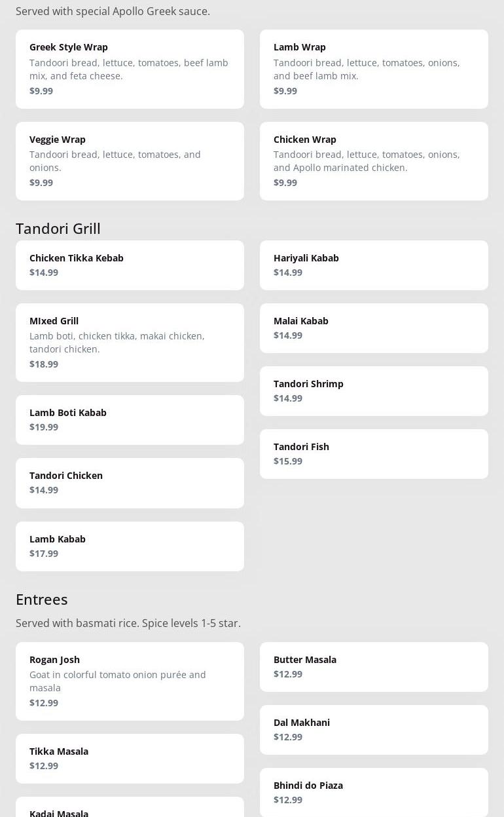Select the Butter Masala entree
Viewport: 504px width, 817px height.
pos(374,666)
